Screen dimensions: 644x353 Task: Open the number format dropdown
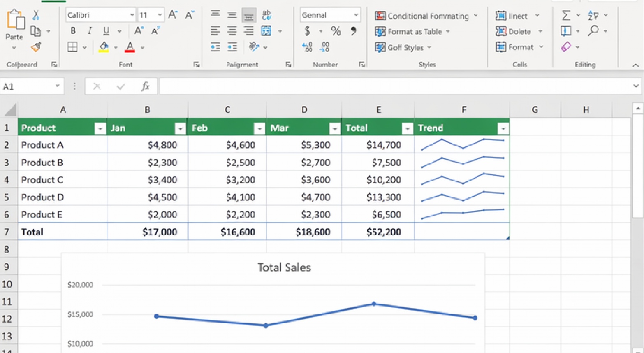(356, 15)
